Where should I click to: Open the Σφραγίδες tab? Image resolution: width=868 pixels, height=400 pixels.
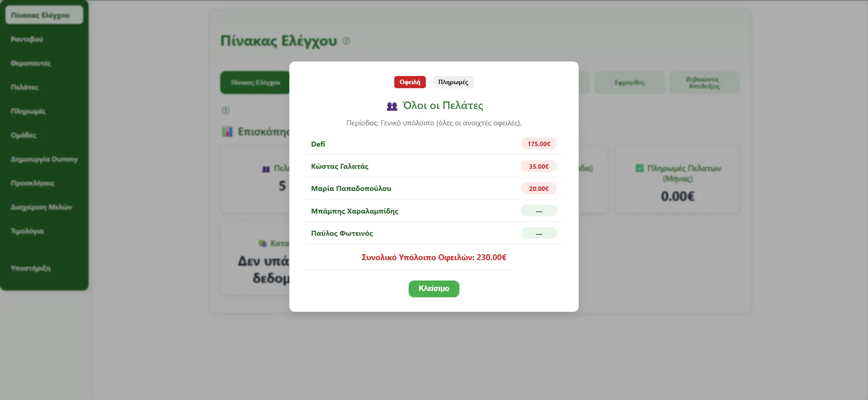coord(629,82)
